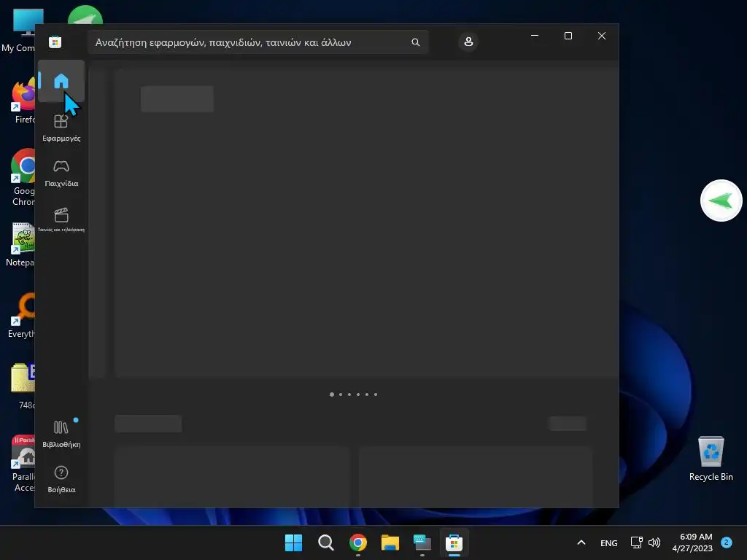
Task: Maximize the Microsoft Store window
Action: pyautogui.click(x=568, y=36)
